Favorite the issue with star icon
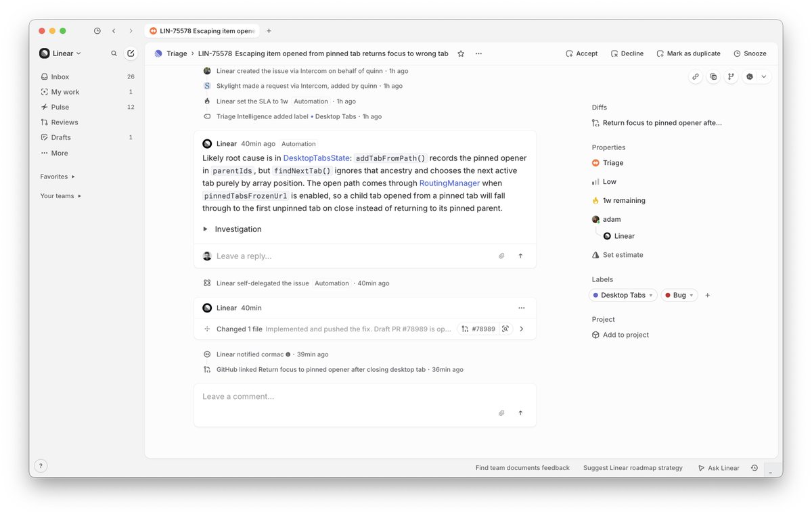 (461, 53)
